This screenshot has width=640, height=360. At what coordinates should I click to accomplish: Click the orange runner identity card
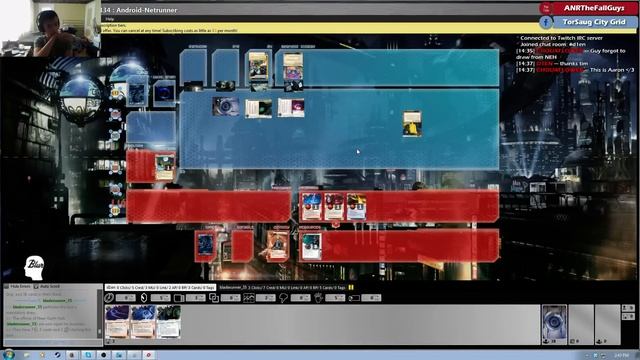tap(278, 245)
